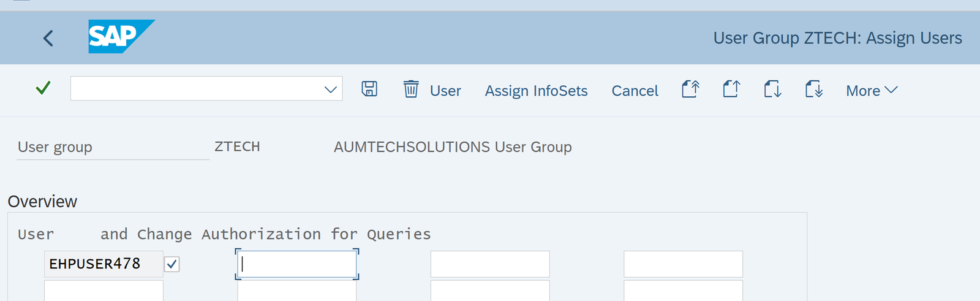The image size is (980, 301).
Task: Click the focused second user input field
Action: [x=297, y=264]
